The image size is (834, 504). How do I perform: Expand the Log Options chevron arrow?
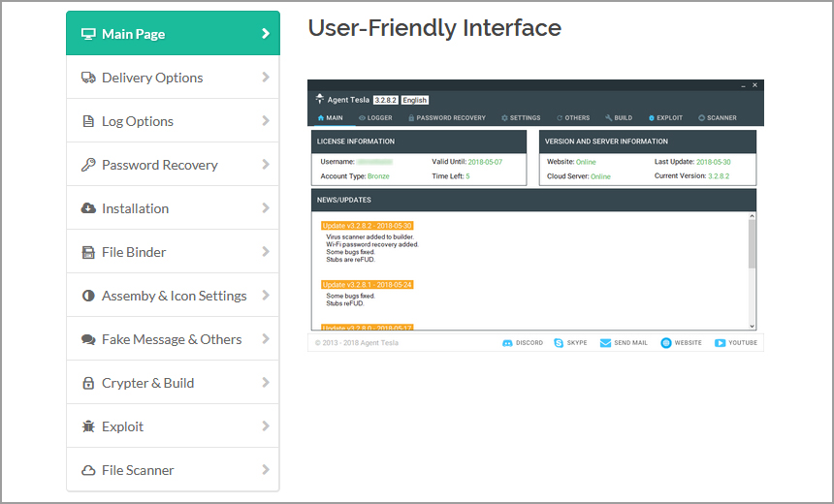[x=266, y=121]
